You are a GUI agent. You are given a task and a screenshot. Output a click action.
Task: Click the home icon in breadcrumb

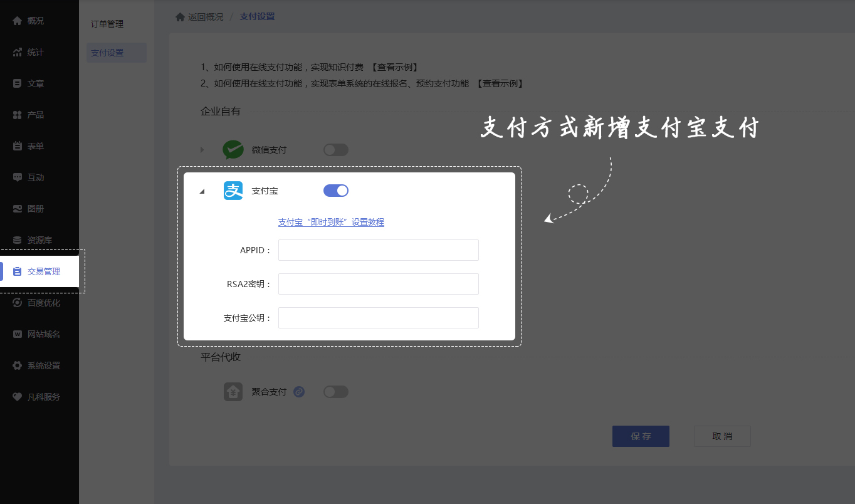pyautogui.click(x=180, y=17)
